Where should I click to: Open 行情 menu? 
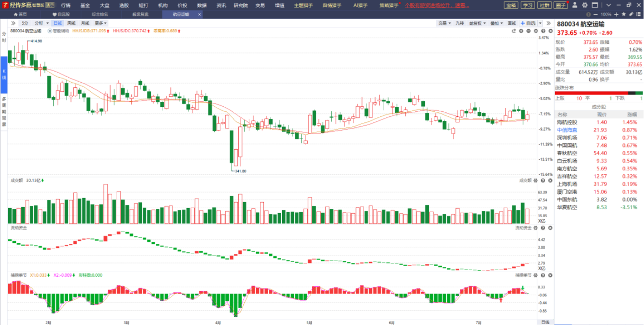click(x=66, y=5)
